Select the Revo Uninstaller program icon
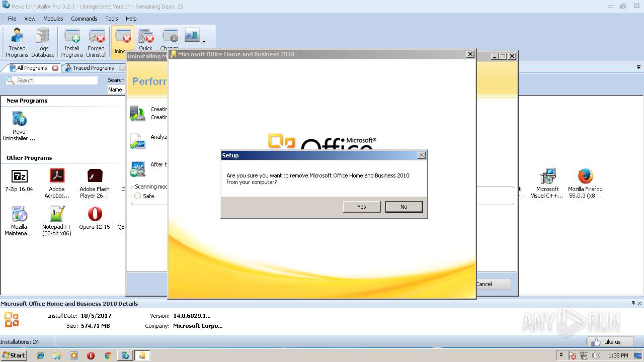The image size is (644, 362). coord(19,127)
